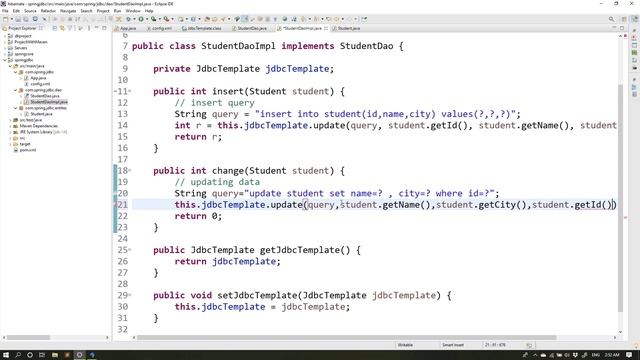Click the Search magnifier in top-right toolbar
The height and width of the screenshot is (360, 640).
[x=611, y=19]
